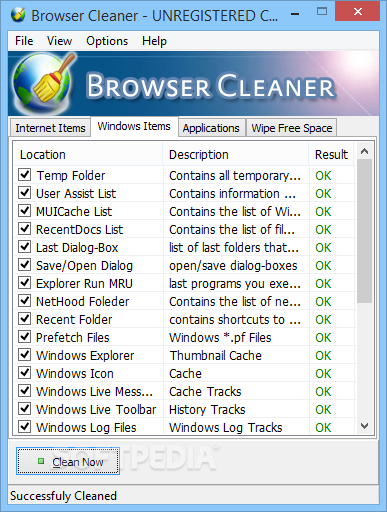Image resolution: width=387 pixels, height=512 pixels.
Task: Click the 'last programs you exe...' description
Action: pyautogui.click(x=235, y=284)
